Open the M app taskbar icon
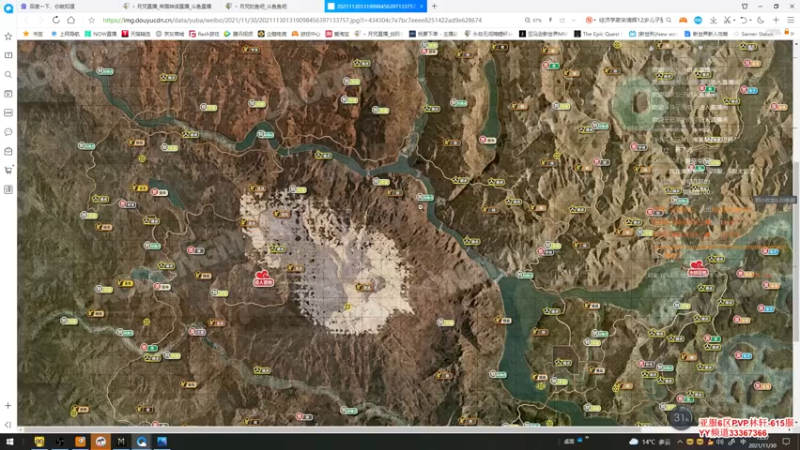 coord(121,441)
